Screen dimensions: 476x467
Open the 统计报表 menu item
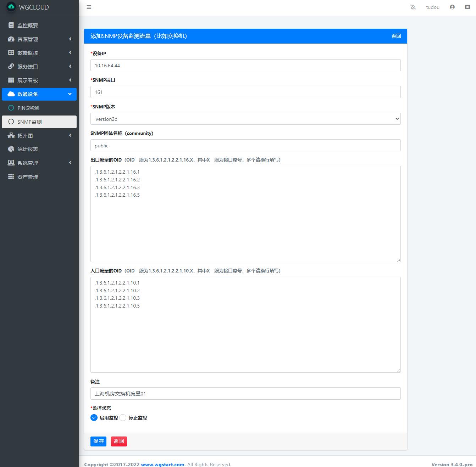39,149
